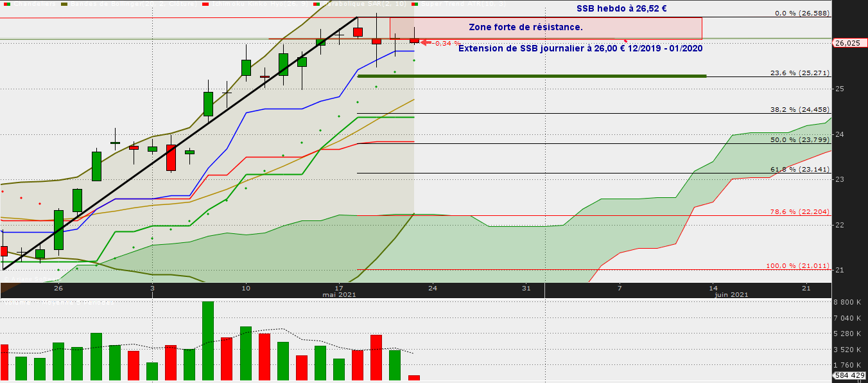The width and height of the screenshot is (868, 383).
Task: Click the 61,8 % Fibonacci level label
Action: pyautogui.click(x=799, y=170)
